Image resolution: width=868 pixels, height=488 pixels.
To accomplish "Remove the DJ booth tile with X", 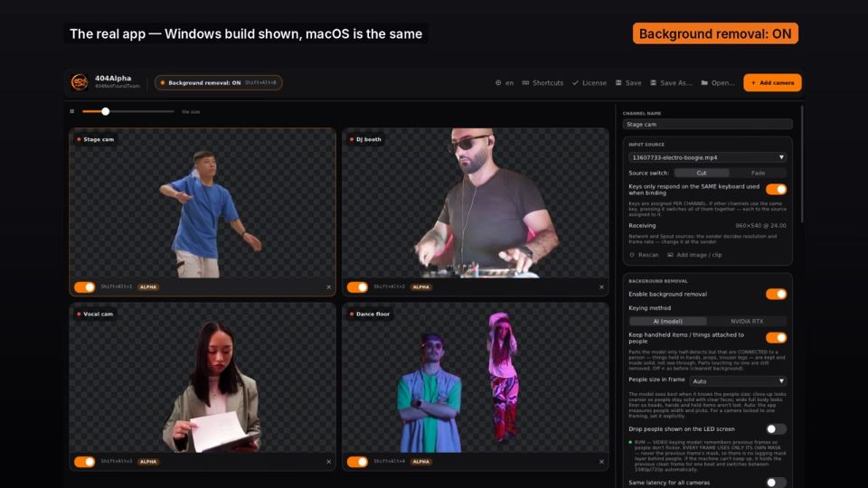I will click(602, 287).
